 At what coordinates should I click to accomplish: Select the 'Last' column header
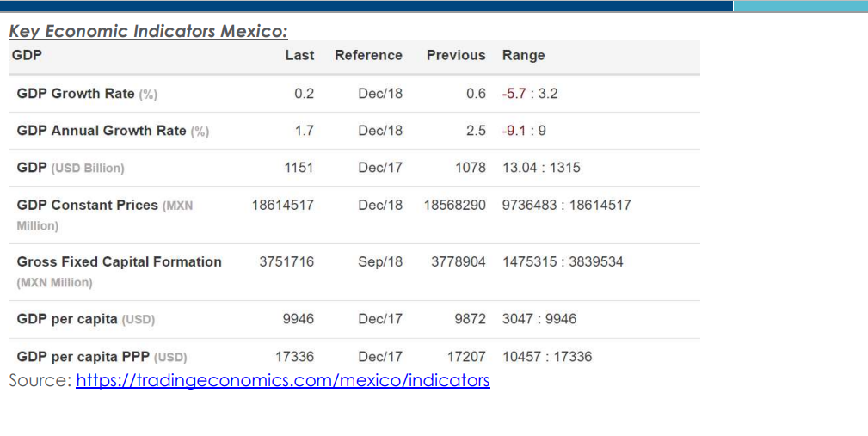point(299,55)
